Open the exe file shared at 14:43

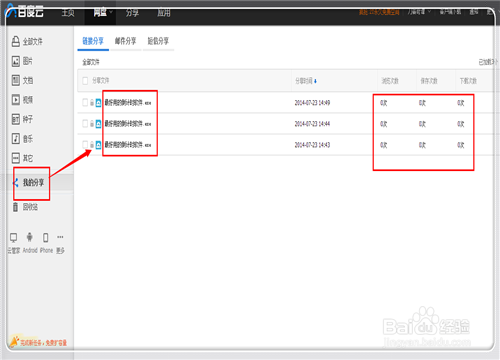point(128,145)
